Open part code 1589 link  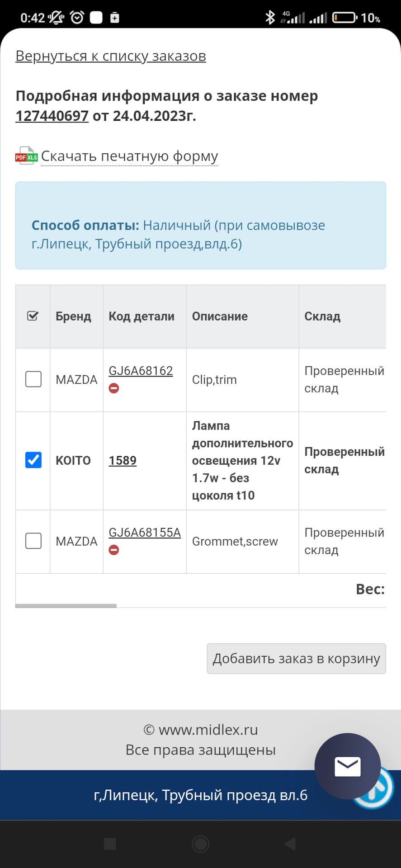122,460
